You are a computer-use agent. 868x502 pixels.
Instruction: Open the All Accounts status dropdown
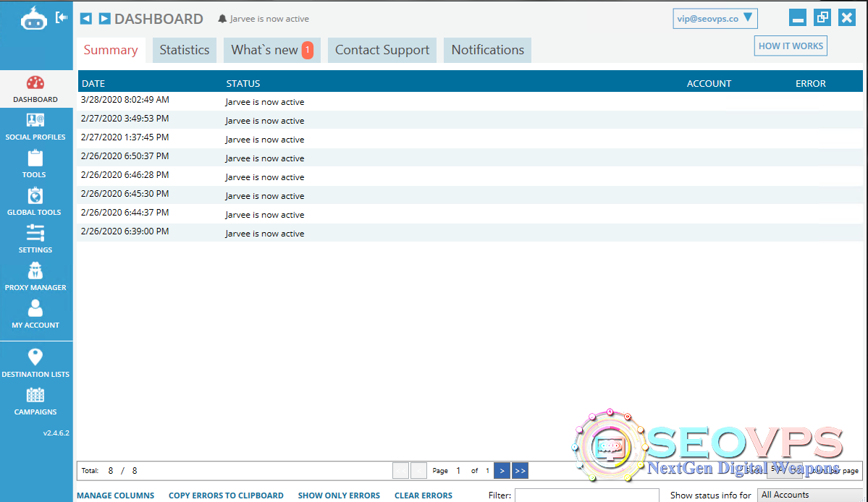click(x=810, y=495)
